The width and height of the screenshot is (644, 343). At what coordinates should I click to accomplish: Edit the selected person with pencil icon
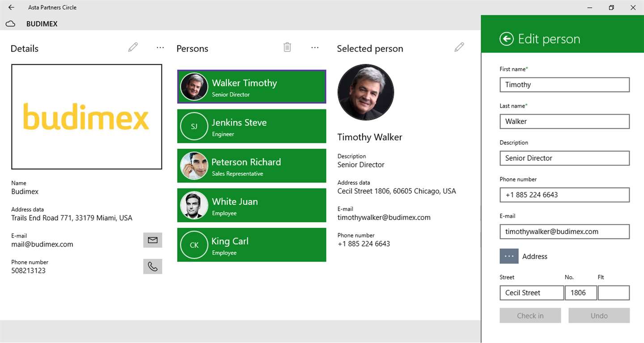click(x=459, y=47)
